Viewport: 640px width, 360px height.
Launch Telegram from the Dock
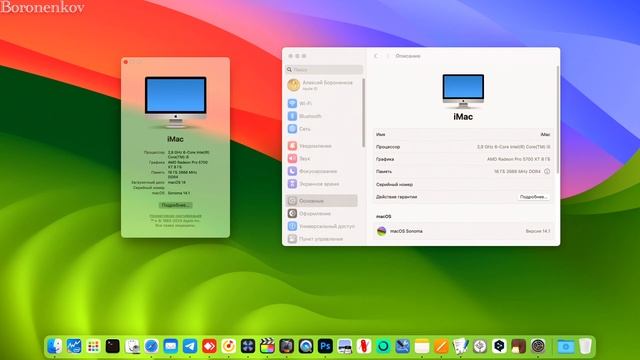[x=190, y=346]
